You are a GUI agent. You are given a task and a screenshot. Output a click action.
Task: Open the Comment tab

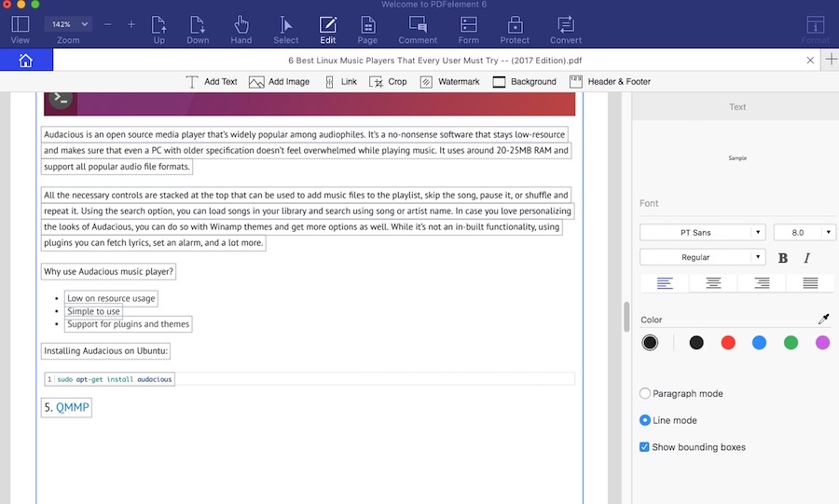pyautogui.click(x=418, y=30)
